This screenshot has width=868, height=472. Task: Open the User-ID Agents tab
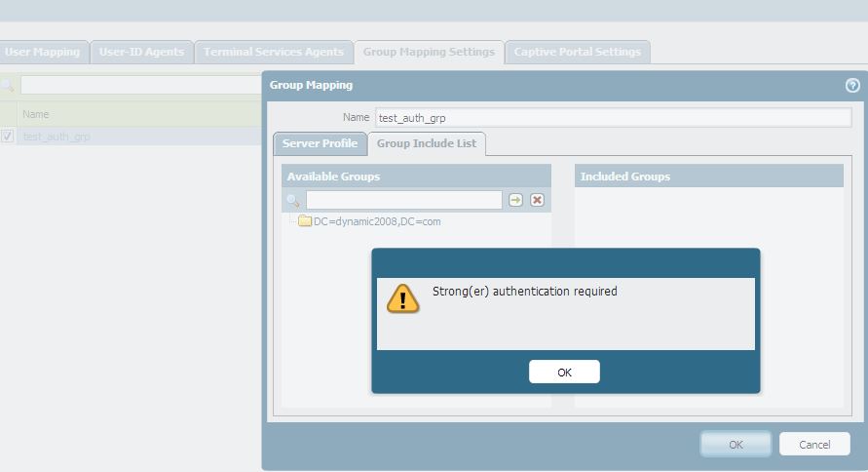pos(141,52)
